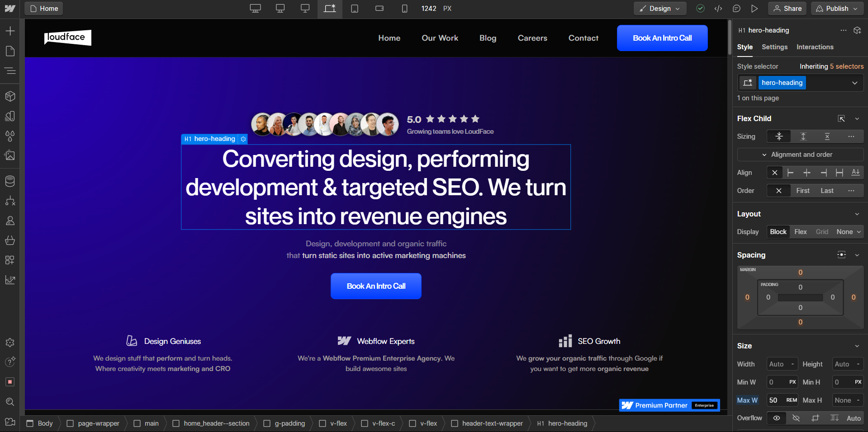Switch to the mobile landscape breakpoint
This screenshot has height=432, width=868.
point(379,9)
